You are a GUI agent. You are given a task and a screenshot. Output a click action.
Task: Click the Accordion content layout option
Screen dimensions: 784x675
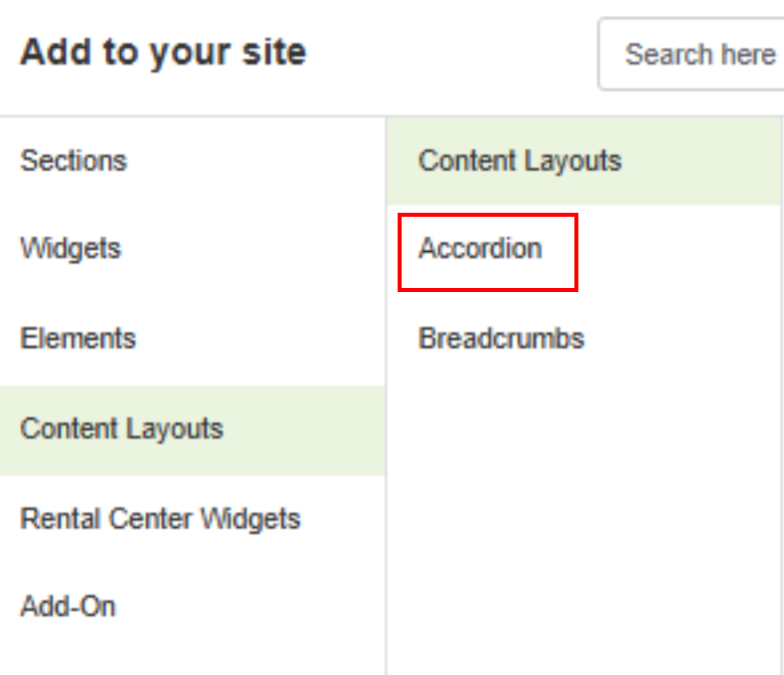(x=481, y=249)
